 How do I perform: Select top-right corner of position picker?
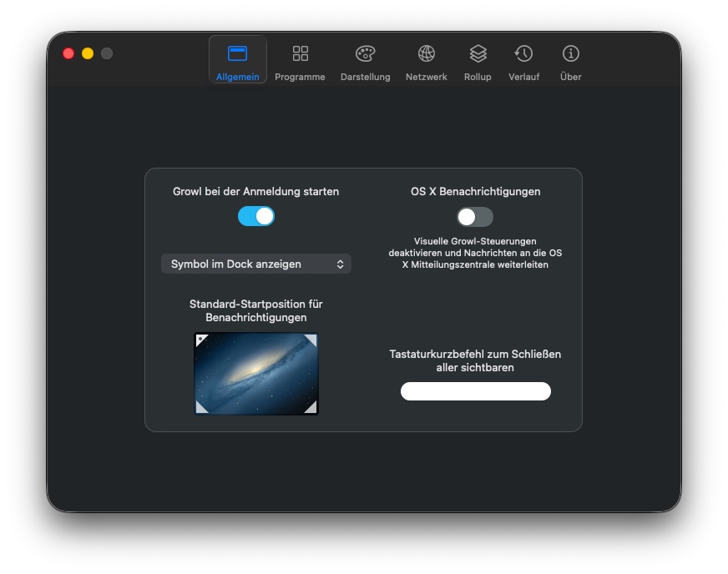tap(311, 340)
